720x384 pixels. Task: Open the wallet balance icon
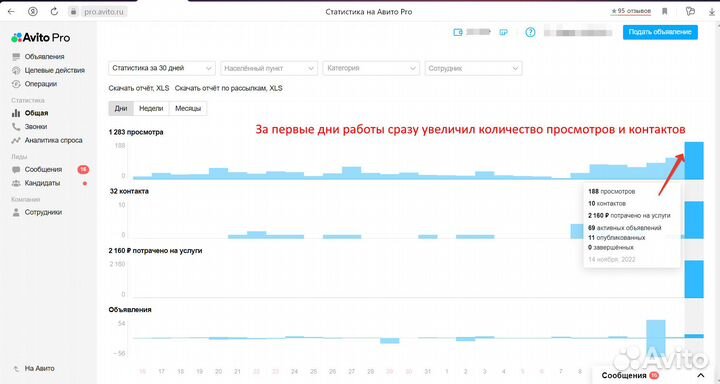458,32
